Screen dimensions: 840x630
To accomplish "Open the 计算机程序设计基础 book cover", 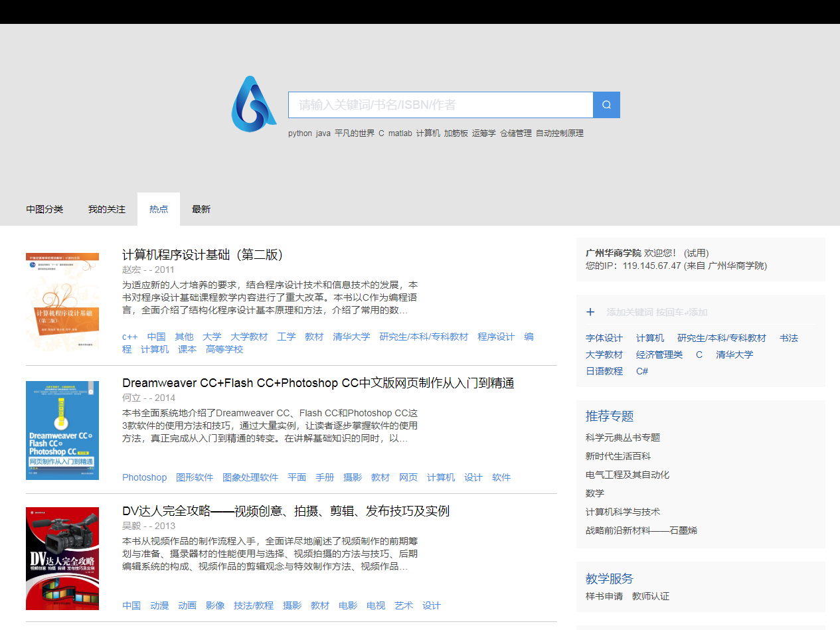I will click(x=62, y=302).
